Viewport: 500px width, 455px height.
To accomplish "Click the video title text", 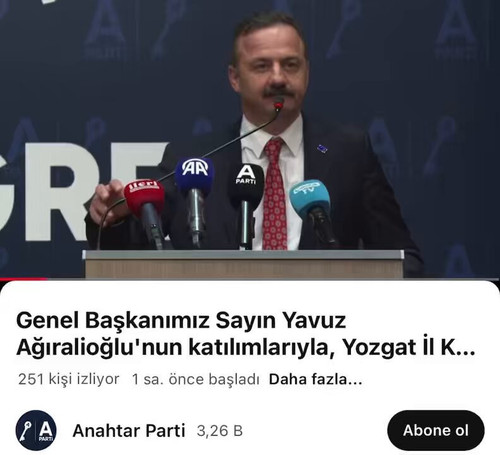I will point(246,334).
